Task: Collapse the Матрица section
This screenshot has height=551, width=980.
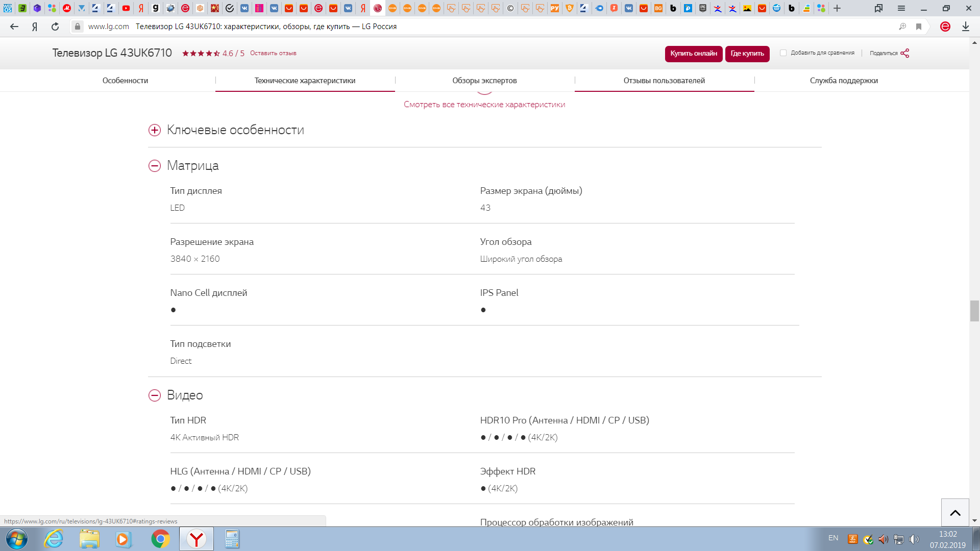Action: pos(155,166)
